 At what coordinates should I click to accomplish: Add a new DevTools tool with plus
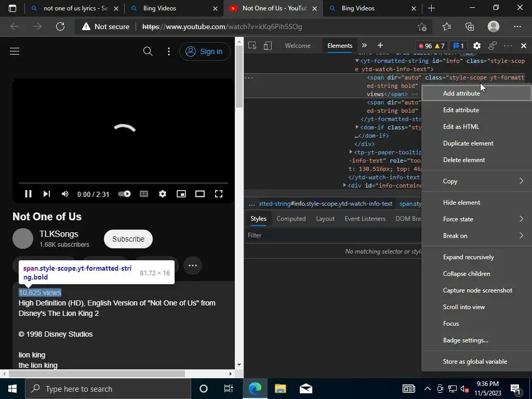pos(380,46)
